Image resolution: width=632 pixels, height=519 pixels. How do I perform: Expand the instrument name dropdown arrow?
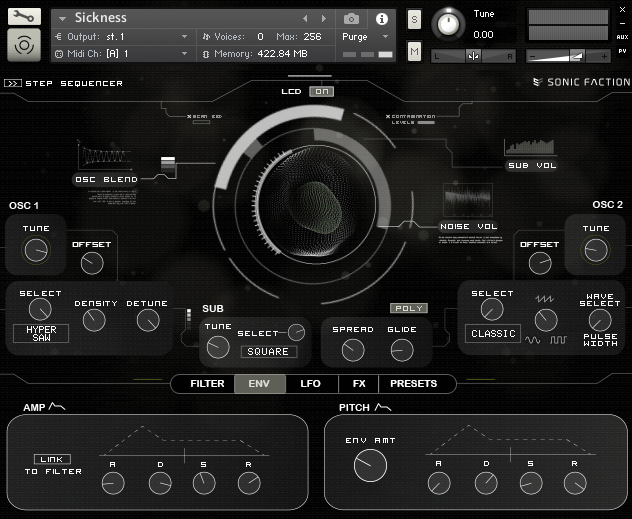click(x=62, y=19)
